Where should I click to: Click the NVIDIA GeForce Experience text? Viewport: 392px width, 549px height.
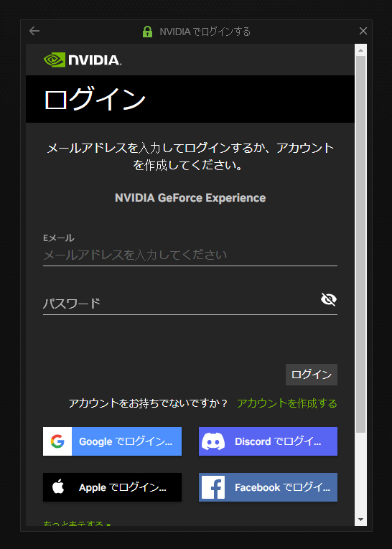coord(190,198)
